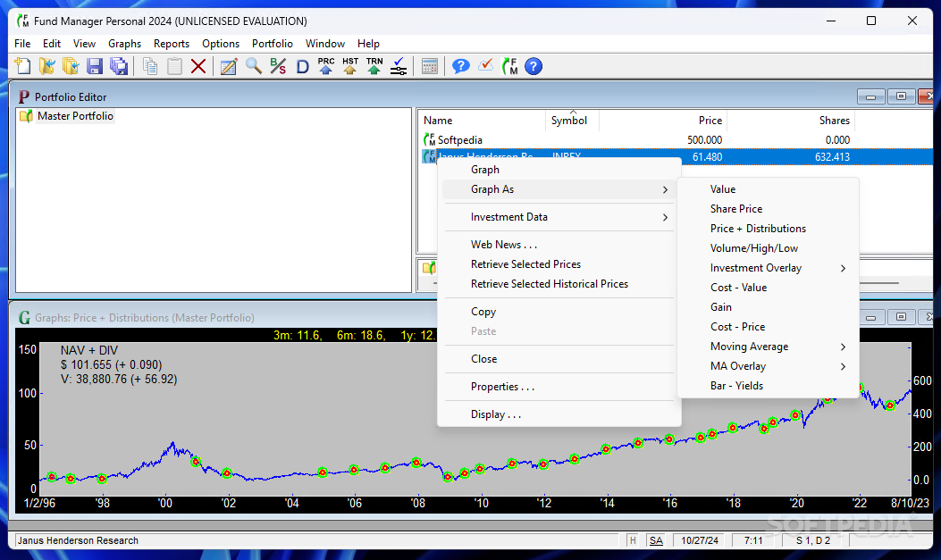Click the round blue question-mark icon
The height and width of the screenshot is (560, 941).
pos(534,66)
